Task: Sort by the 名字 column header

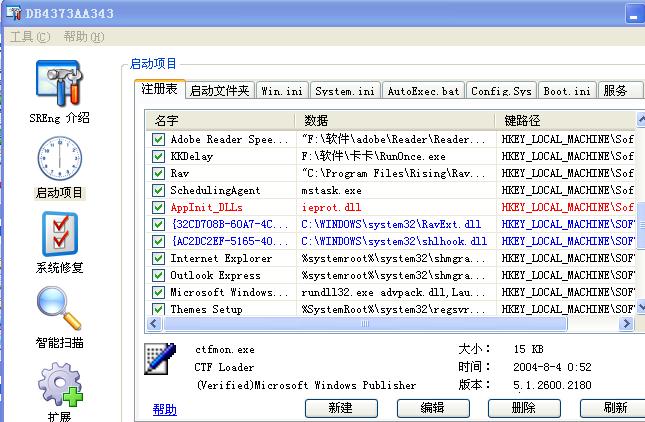Action: point(220,121)
